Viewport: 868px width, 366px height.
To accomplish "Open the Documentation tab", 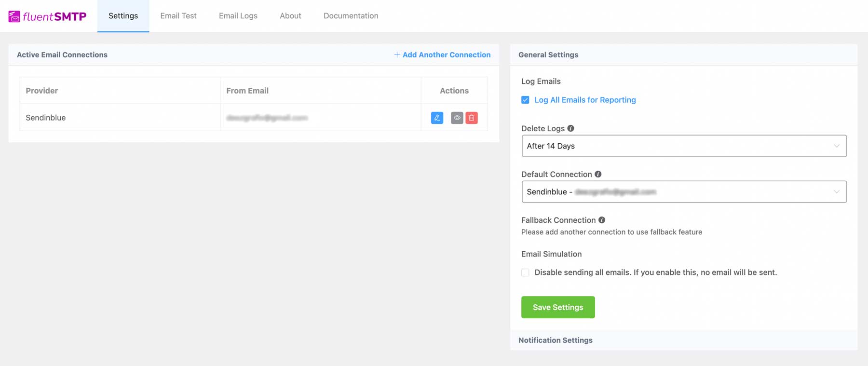I will pyautogui.click(x=351, y=16).
